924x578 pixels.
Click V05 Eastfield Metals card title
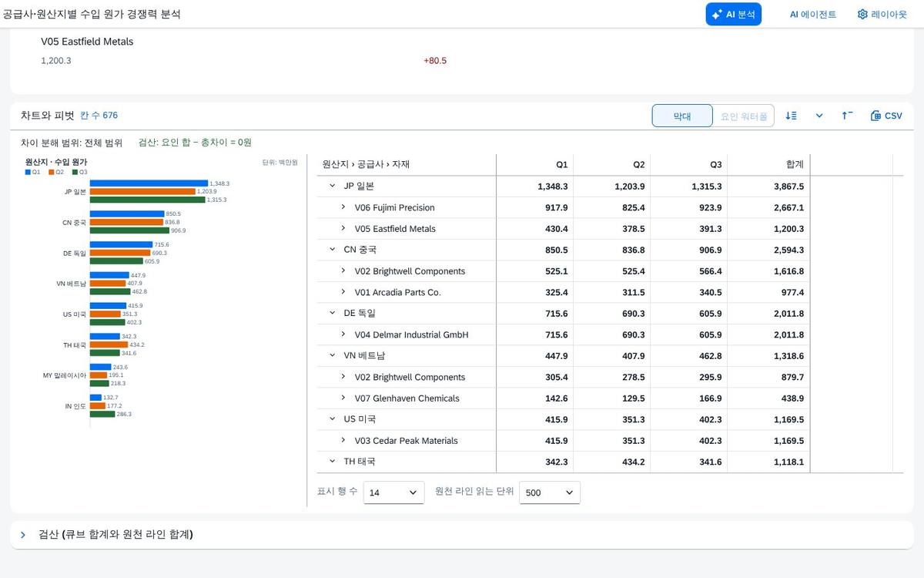click(x=87, y=42)
